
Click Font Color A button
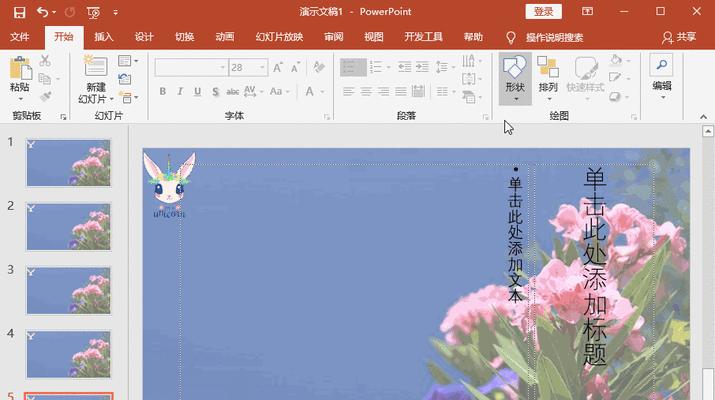(310, 92)
